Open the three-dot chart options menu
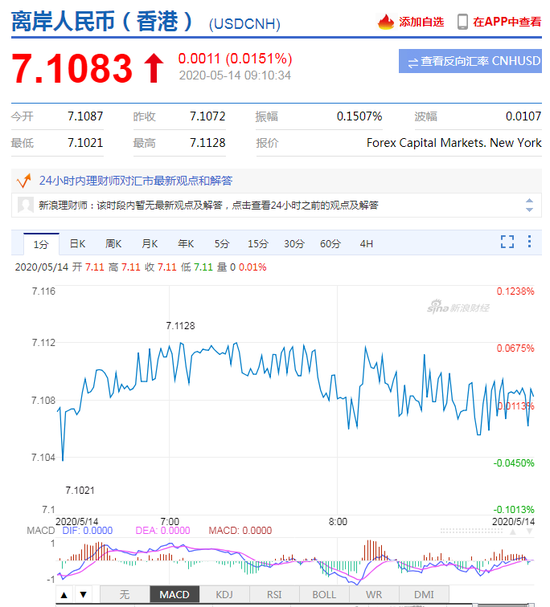 (x=529, y=241)
